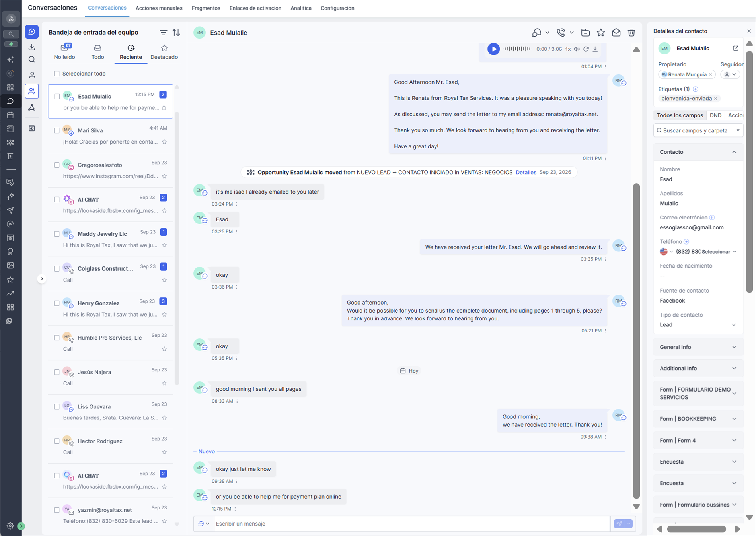Download the audio recording
The image size is (756, 536).
click(595, 49)
